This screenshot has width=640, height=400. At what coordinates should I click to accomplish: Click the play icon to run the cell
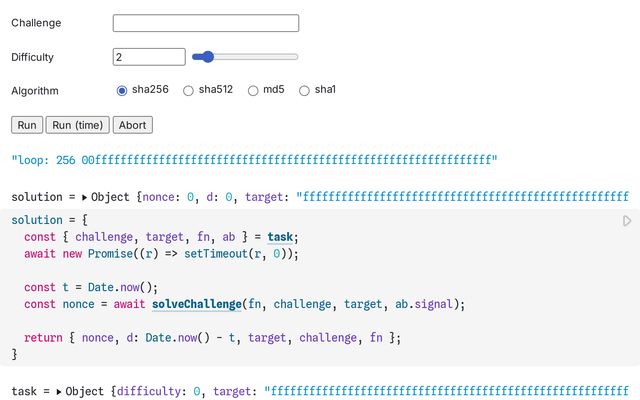[x=627, y=220]
